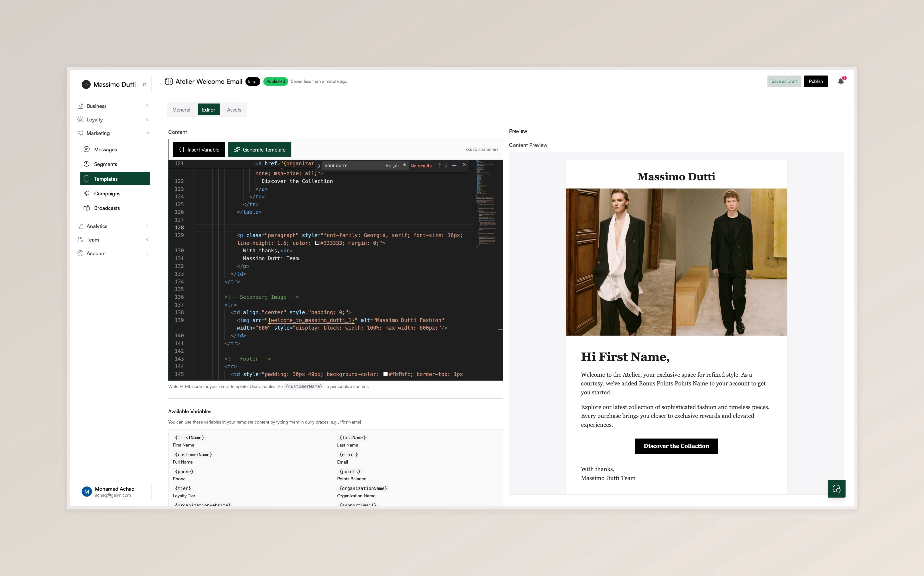The width and height of the screenshot is (924, 576).
Task: Go to previous match arrow
Action: (439, 165)
